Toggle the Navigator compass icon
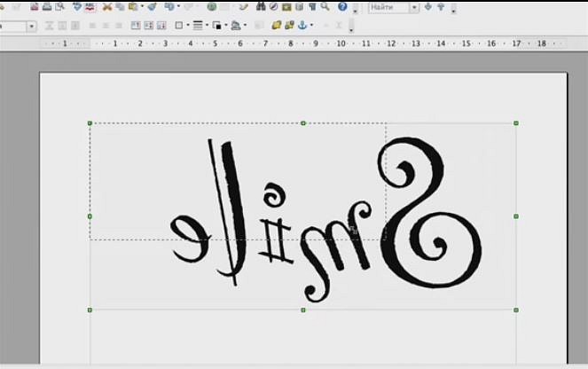 pyautogui.click(x=274, y=6)
